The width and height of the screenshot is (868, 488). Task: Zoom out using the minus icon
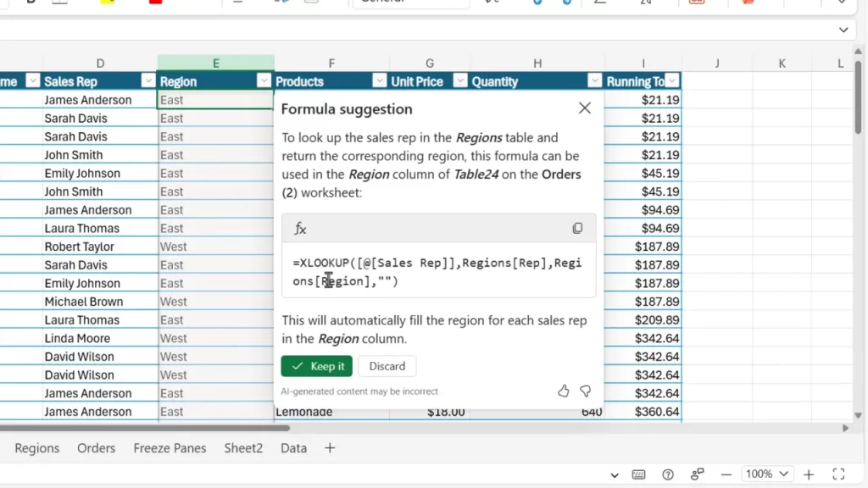tap(726, 475)
